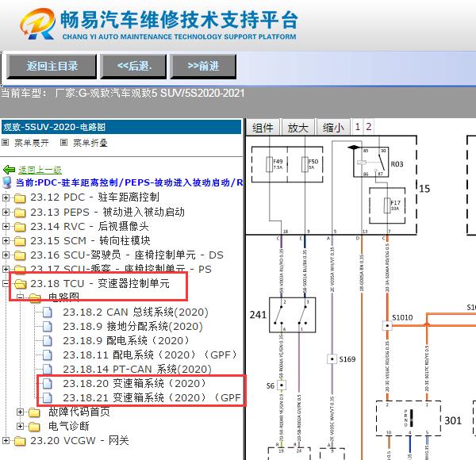This screenshot has width=476, height=460.
Task: Select 23.18 TCU - 变速器控制单元
Action: point(100,283)
